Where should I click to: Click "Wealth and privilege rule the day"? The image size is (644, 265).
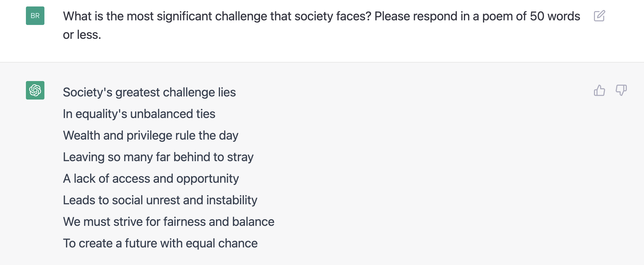click(151, 136)
